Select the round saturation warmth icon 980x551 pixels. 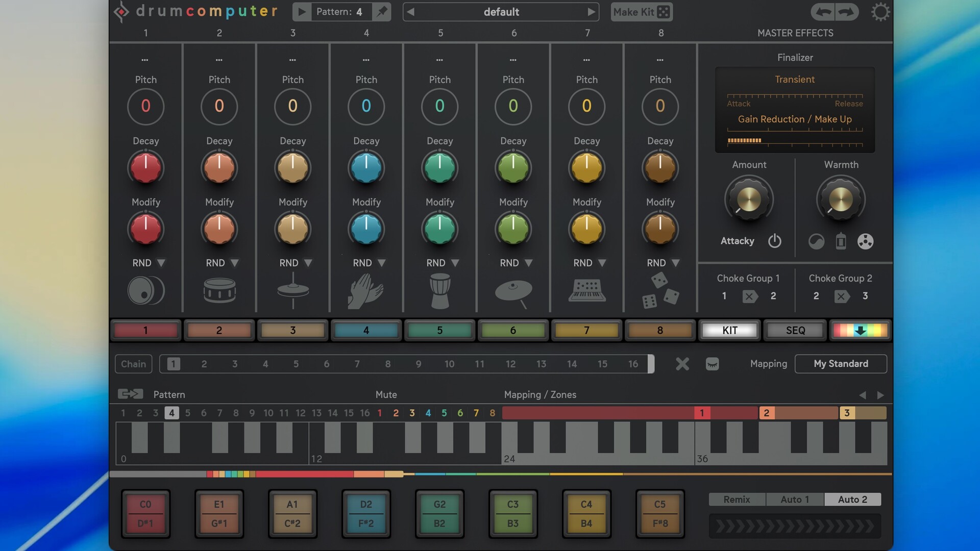[816, 241]
